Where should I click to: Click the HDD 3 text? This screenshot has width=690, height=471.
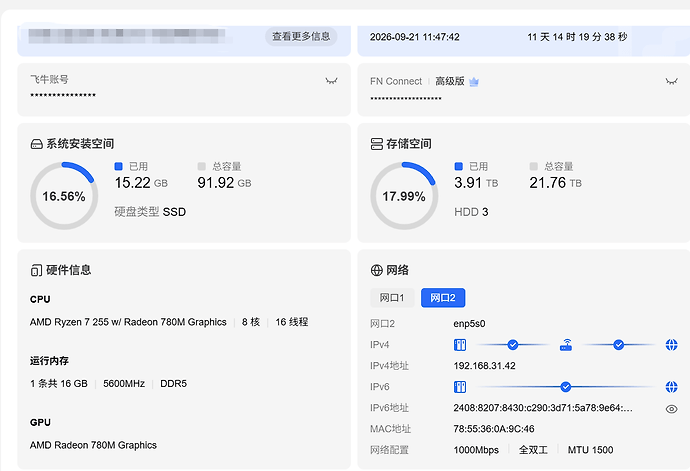(471, 212)
